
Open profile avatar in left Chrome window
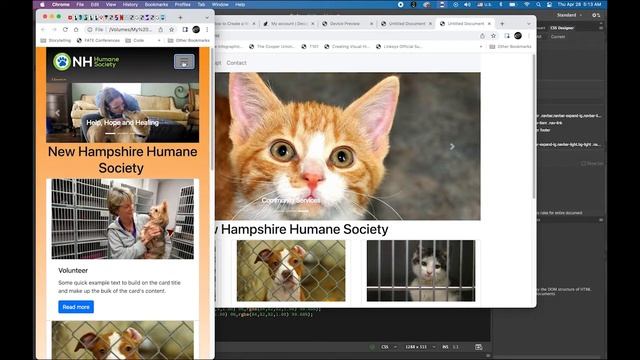[x=196, y=29]
